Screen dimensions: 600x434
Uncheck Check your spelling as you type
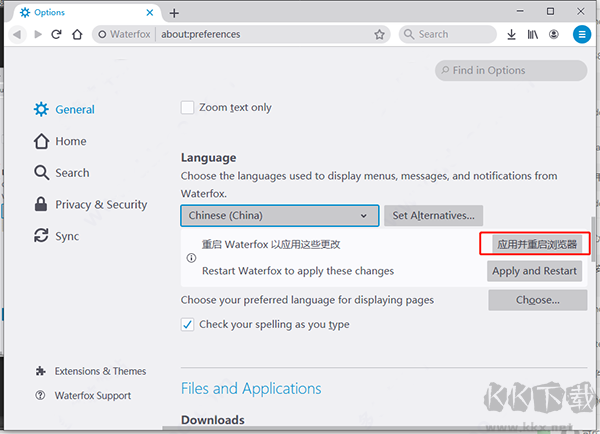(187, 324)
